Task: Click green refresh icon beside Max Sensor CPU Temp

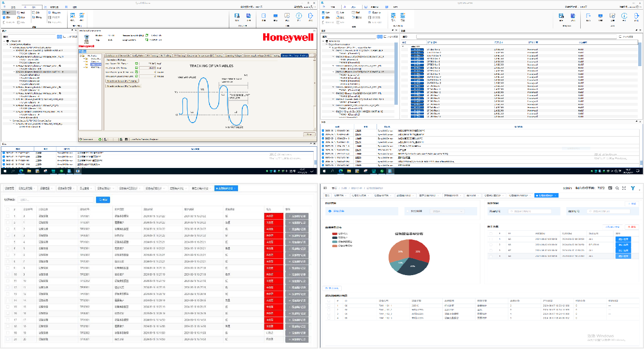Action: tap(136, 63)
